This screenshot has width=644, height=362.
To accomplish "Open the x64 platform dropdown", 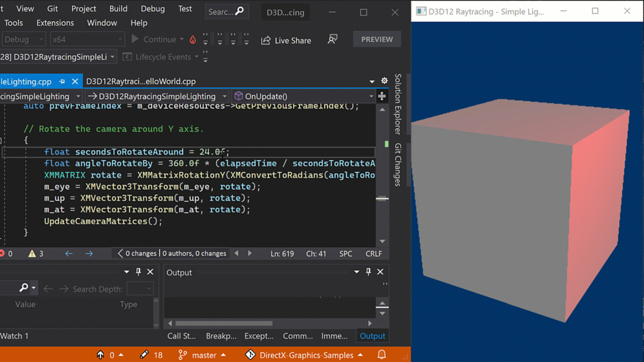I will 87,40.
